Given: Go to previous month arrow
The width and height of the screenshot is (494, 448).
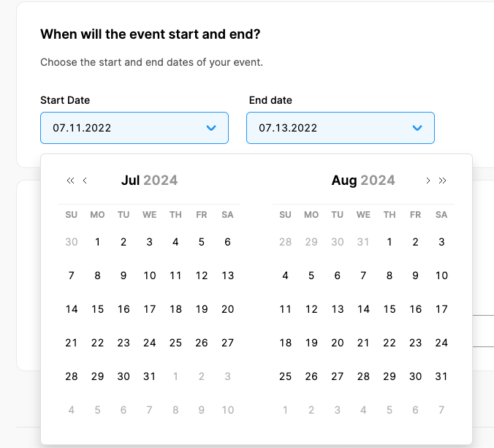Looking at the screenshot, I should click(x=85, y=181).
